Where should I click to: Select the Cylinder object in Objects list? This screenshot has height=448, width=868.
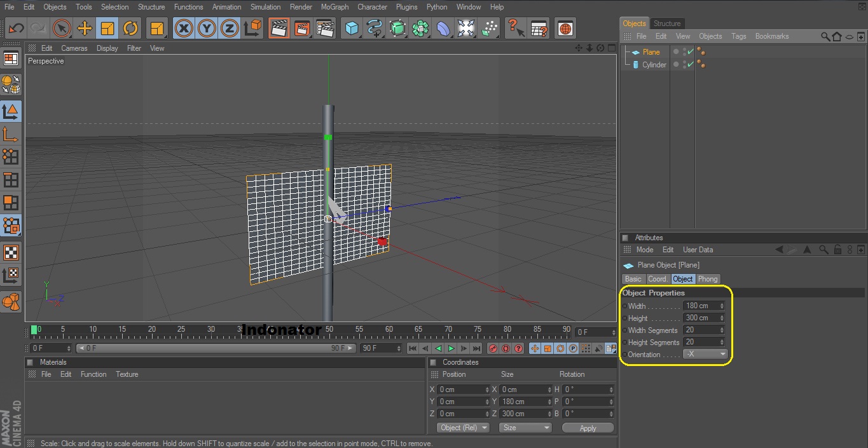click(x=654, y=65)
